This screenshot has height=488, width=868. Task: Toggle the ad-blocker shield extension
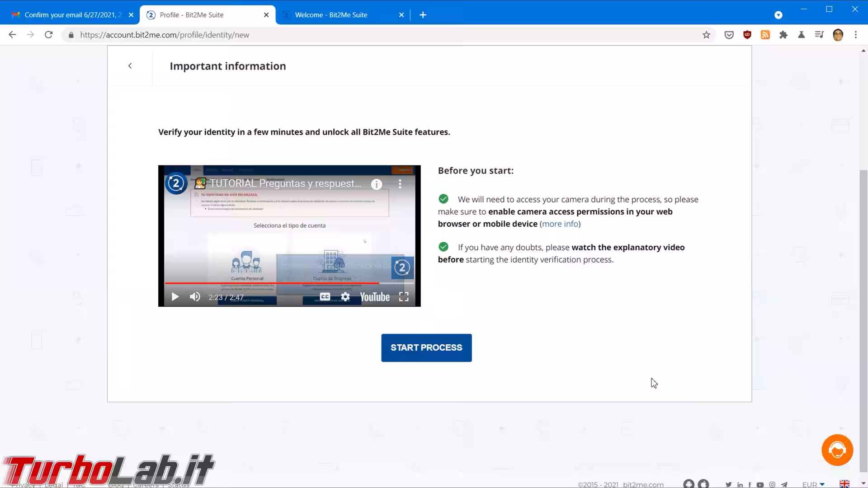747,35
